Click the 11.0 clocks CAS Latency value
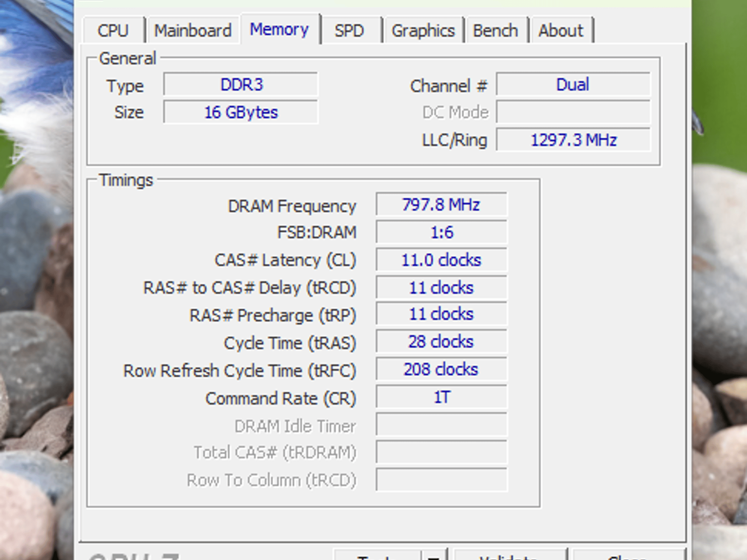This screenshot has height=560, width=747. tap(441, 260)
